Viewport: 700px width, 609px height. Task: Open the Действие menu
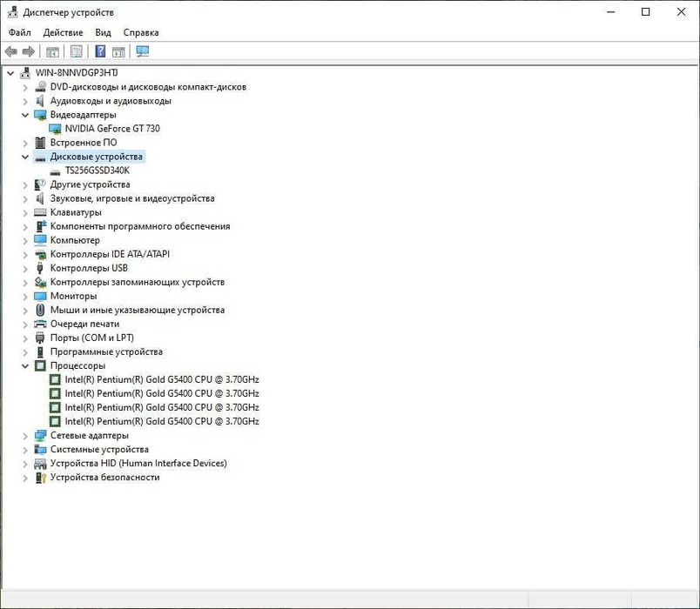[x=63, y=32]
